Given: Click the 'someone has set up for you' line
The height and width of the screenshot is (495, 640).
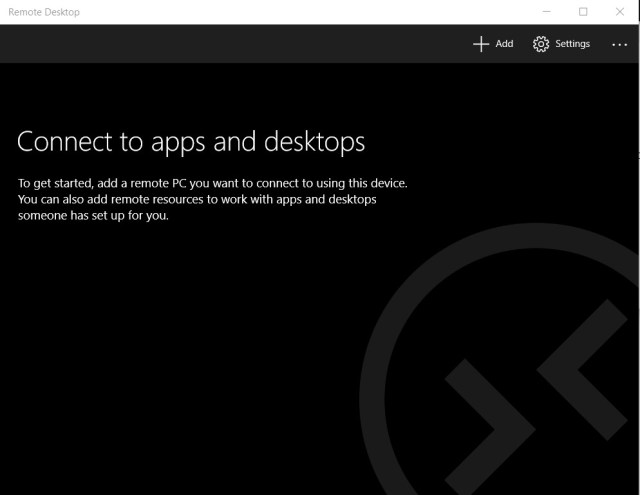Looking at the screenshot, I should pos(93,216).
